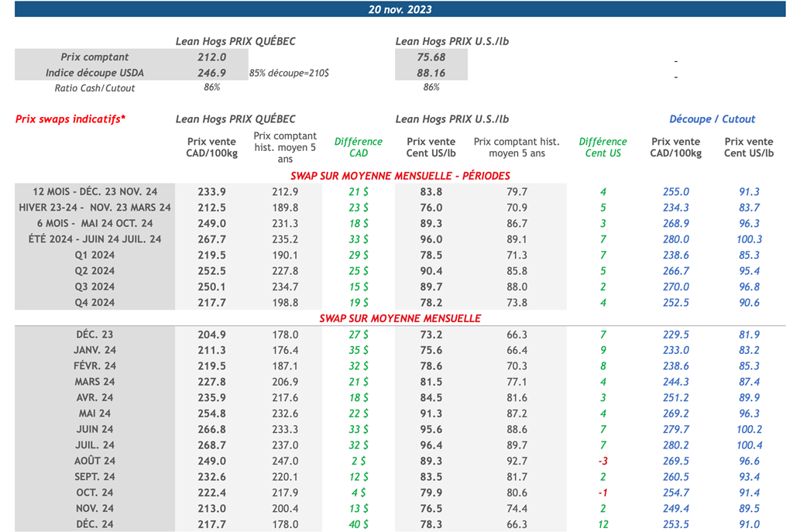Select the 'Indice découpe USDA' label cell

click(x=94, y=73)
